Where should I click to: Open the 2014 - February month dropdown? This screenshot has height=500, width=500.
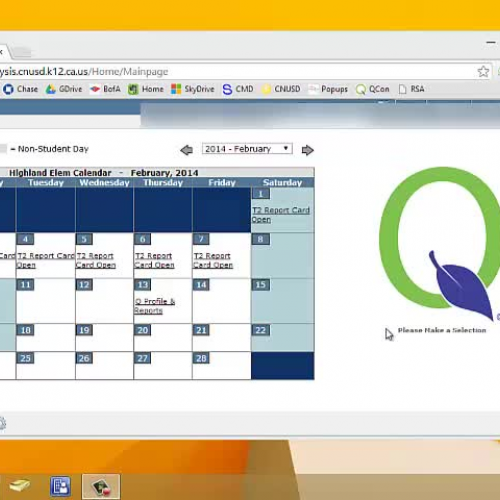coord(247,149)
